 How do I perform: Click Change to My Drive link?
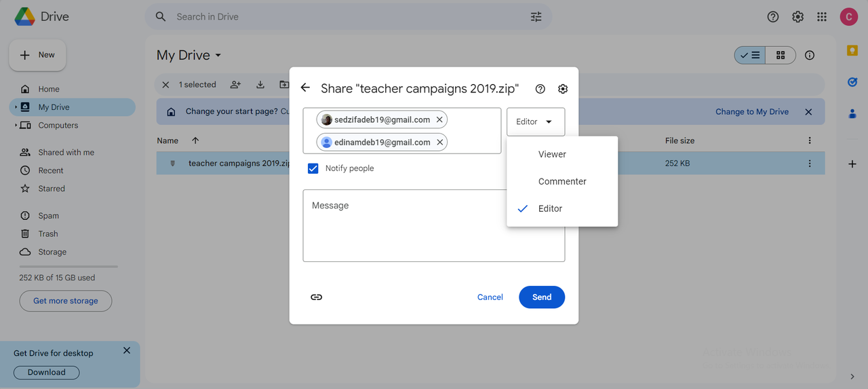click(752, 112)
